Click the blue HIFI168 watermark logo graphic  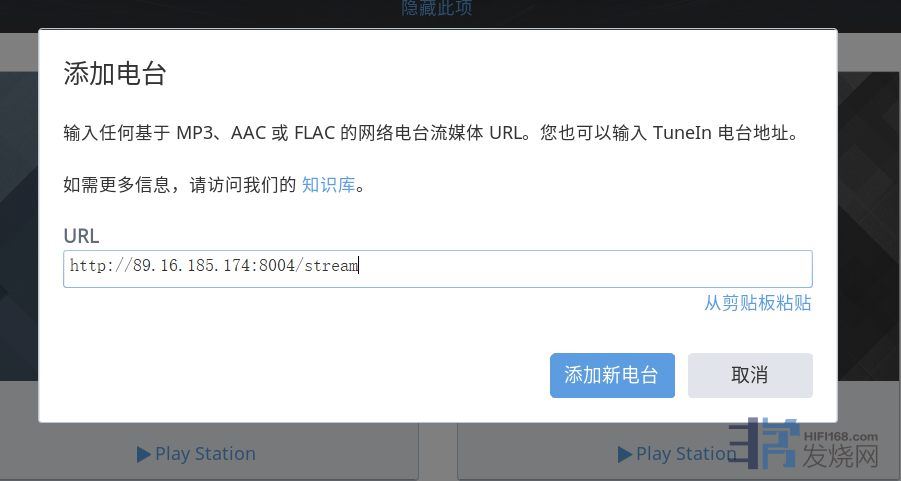tap(765, 443)
